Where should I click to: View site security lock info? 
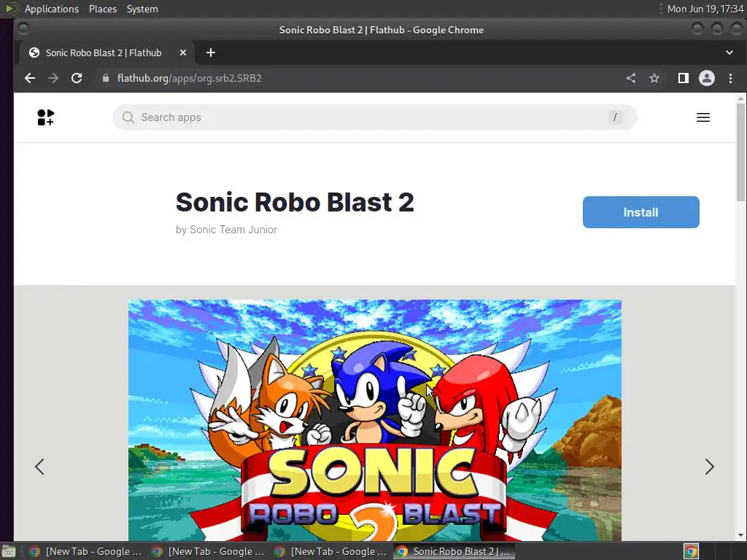pos(106,78)
